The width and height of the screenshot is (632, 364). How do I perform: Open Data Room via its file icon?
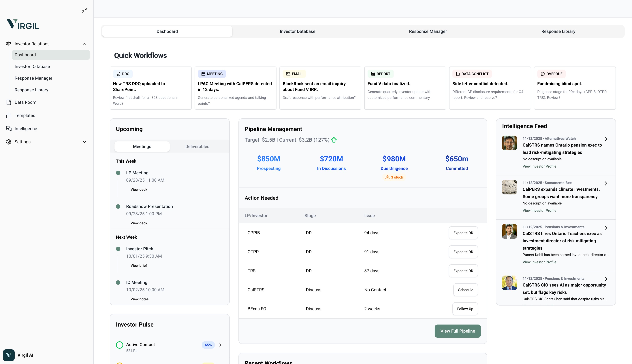pos(9,102)
